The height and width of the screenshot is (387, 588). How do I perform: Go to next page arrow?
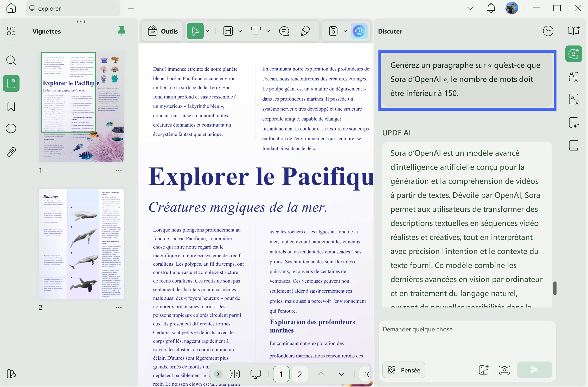(342, 374)
